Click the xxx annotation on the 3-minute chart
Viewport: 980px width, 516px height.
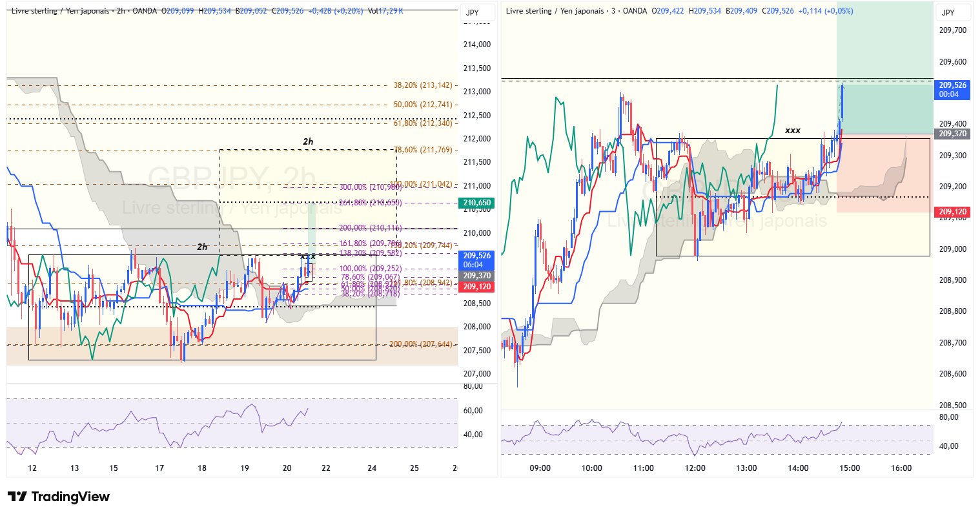point(793,130)
